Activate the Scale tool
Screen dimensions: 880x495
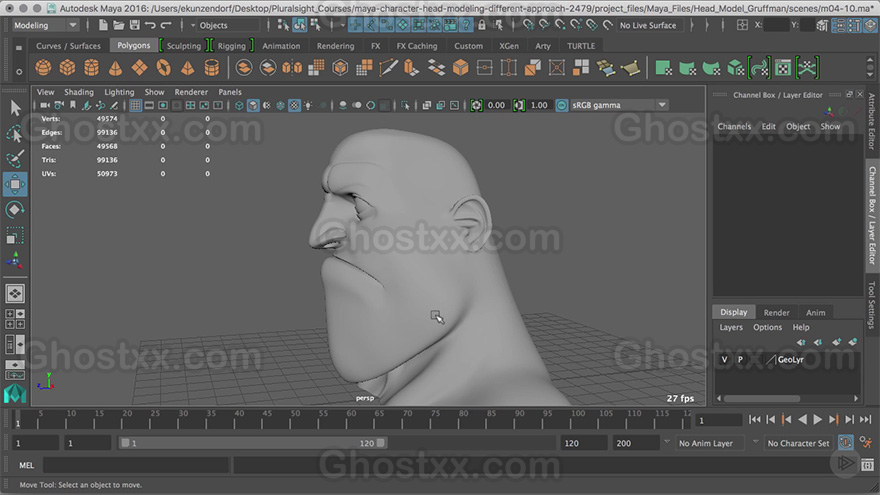point(15,235)
